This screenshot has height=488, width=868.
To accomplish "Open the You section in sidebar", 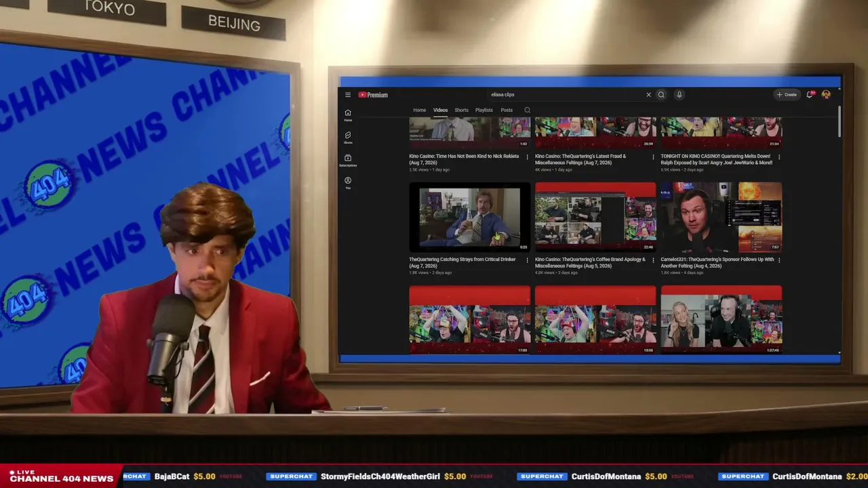I will pos(348,182).
